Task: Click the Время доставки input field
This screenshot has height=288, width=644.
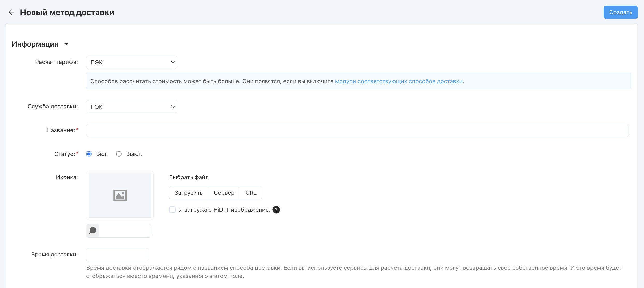Action: [x=117, y=255]
